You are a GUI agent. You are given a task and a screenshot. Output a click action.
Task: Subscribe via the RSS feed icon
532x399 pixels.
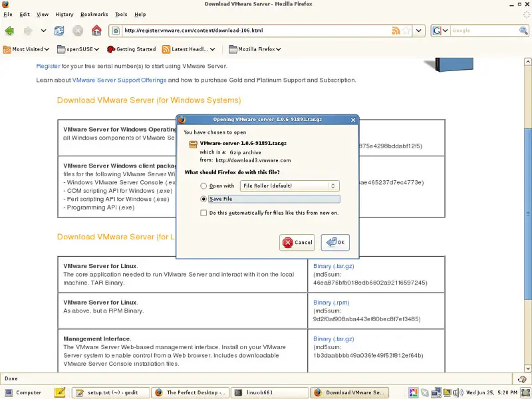tap(396, 31)
